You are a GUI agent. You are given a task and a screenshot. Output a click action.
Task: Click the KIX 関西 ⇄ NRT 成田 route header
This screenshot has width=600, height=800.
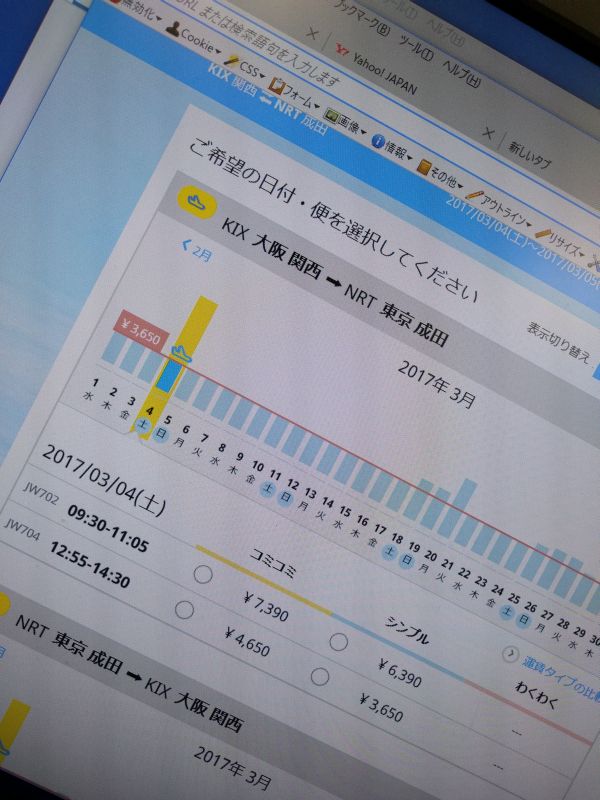266,98
